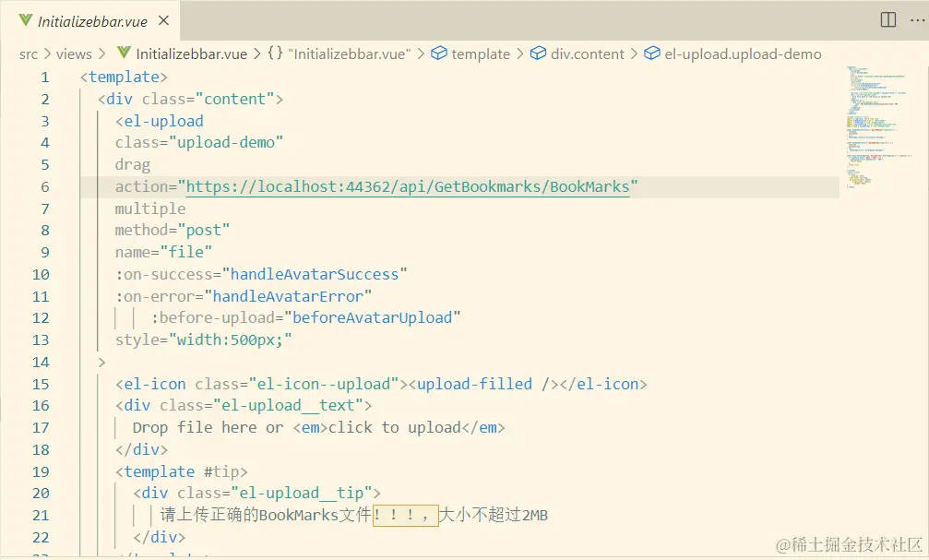Click the code minimap overview
Viewport: 929px width, 560px height.
click(881, 127)
